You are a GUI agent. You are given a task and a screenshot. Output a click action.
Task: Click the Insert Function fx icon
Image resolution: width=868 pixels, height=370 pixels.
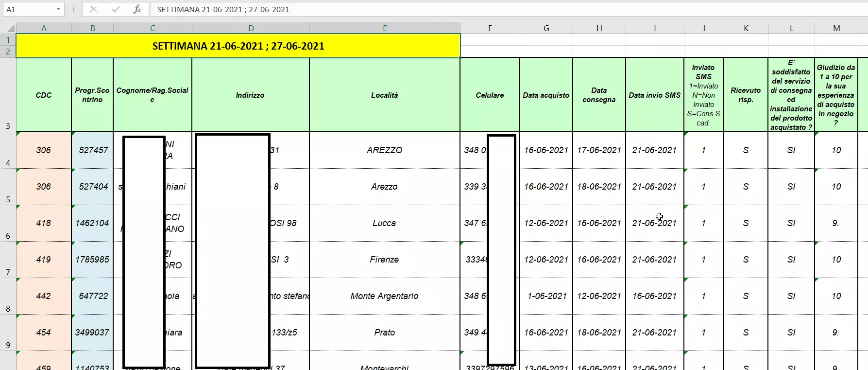pyautogui.click(x=137, y=9)
